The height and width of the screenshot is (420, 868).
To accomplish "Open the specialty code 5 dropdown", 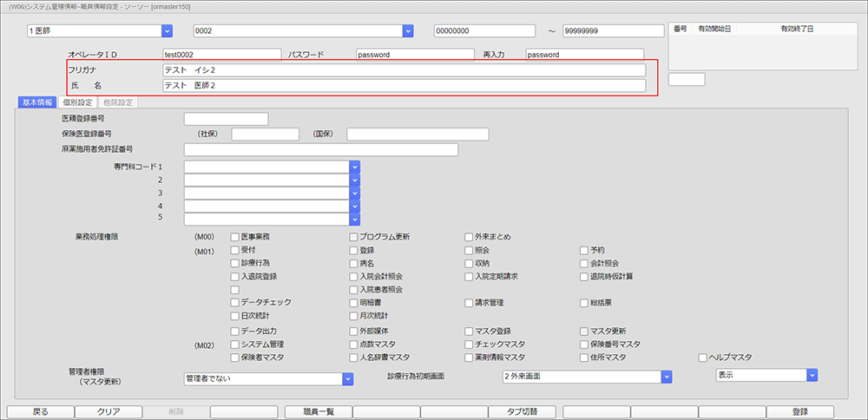I will coord(355,220).
